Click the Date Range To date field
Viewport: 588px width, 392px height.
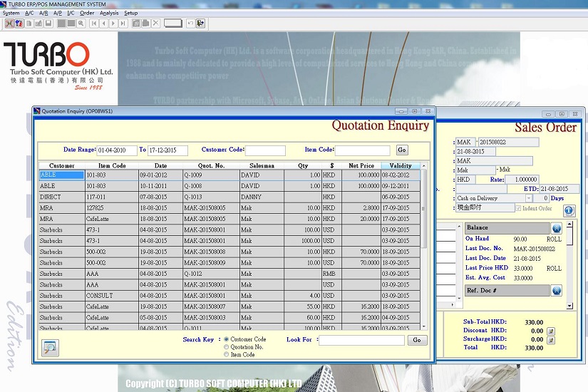click(x=167, y=150)
